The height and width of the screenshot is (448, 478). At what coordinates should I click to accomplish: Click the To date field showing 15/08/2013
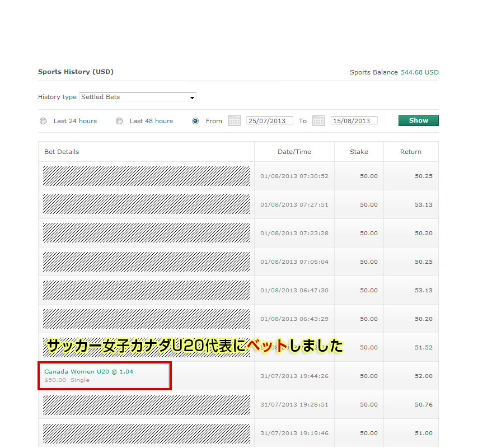pos(354,121)
